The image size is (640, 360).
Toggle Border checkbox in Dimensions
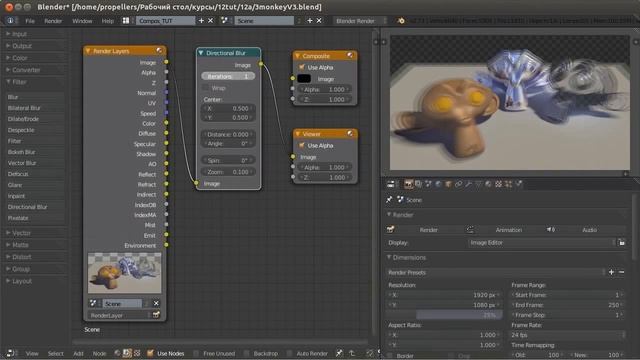391,356
